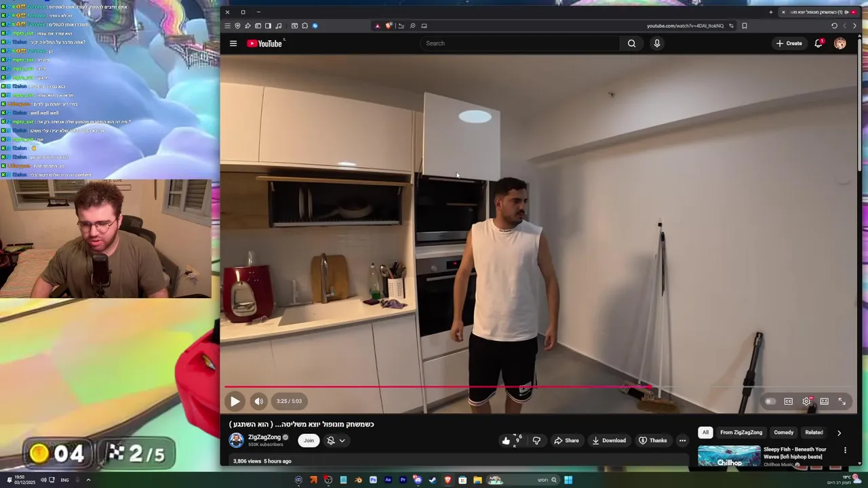This screenshot has width=868, height=488.
Task: Open the YouTube guide hamburger menu
Action: (233, 43)
